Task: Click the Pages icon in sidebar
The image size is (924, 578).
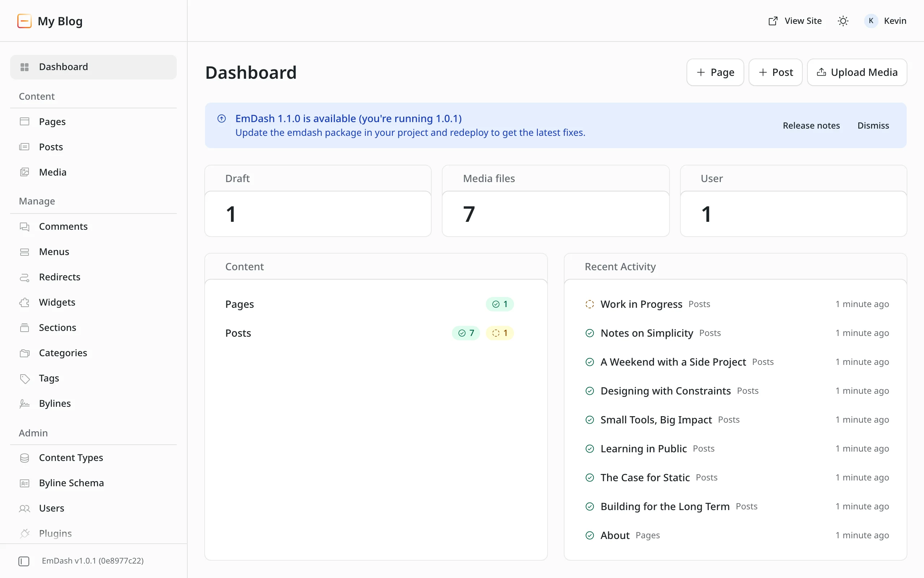Action: click(25, 122)
